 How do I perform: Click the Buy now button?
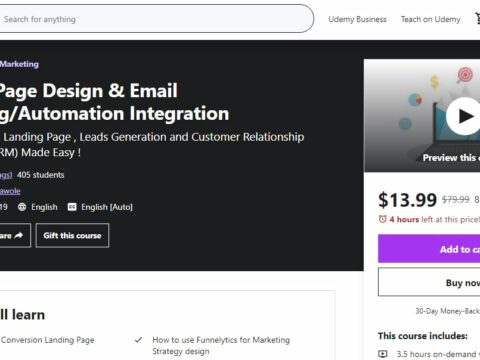(429, 282)
